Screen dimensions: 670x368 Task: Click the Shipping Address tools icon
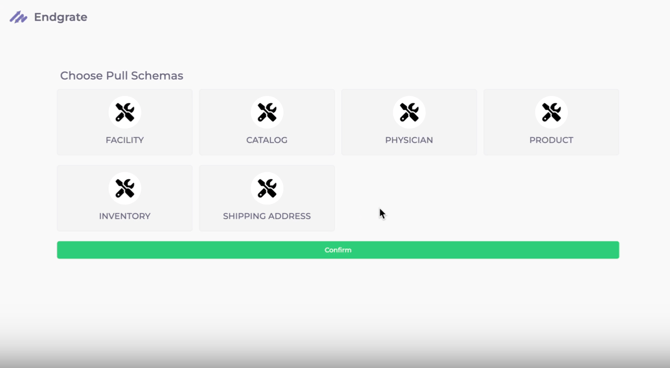[x=267, y=188]
